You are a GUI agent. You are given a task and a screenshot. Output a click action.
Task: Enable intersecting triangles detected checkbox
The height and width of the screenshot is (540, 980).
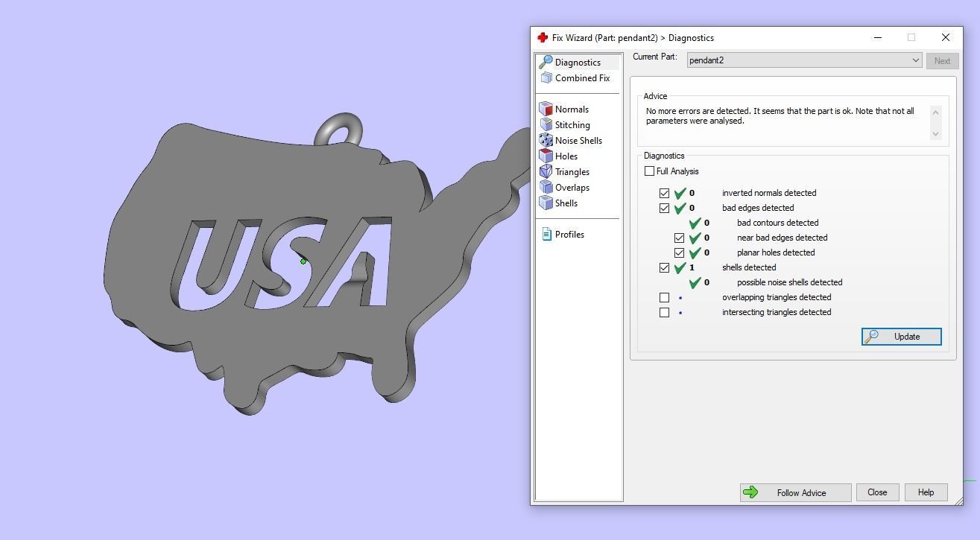(x=664, y=312)
